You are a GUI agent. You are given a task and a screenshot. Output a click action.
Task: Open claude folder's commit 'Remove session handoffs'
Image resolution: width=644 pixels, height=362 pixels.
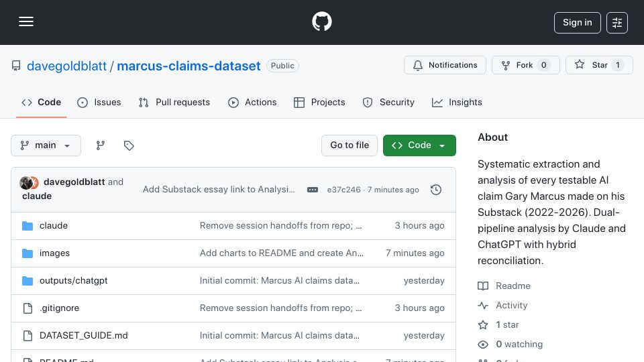point(280,225)
